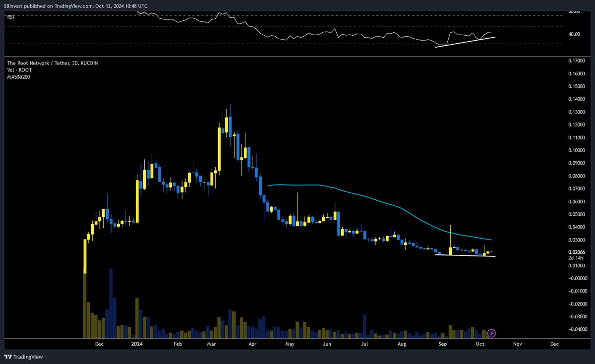Image resolution: width=595 pixels, height=364 pixels.
Task: Click the RSI pane label
Action: click(x=10, y=16)
